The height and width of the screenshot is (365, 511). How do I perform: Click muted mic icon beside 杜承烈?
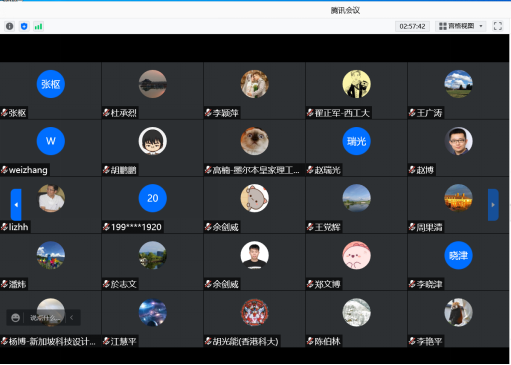pyautogui.click(x=106, y=113)
